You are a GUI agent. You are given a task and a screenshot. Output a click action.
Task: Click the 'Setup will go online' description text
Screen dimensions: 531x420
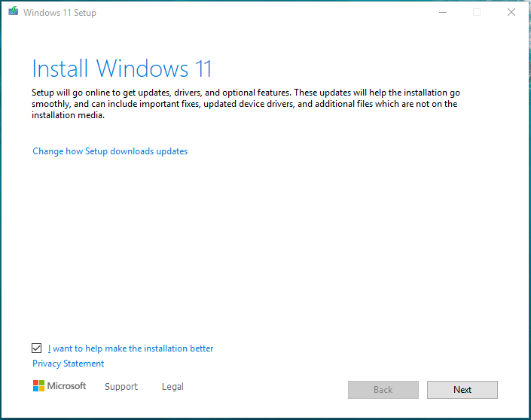(246, 104)
